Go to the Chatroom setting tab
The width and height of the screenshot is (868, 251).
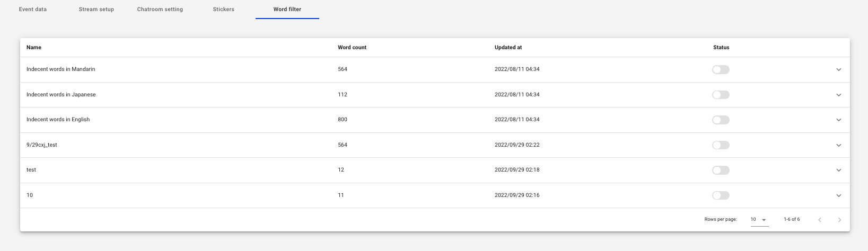[x=160, y=10]
